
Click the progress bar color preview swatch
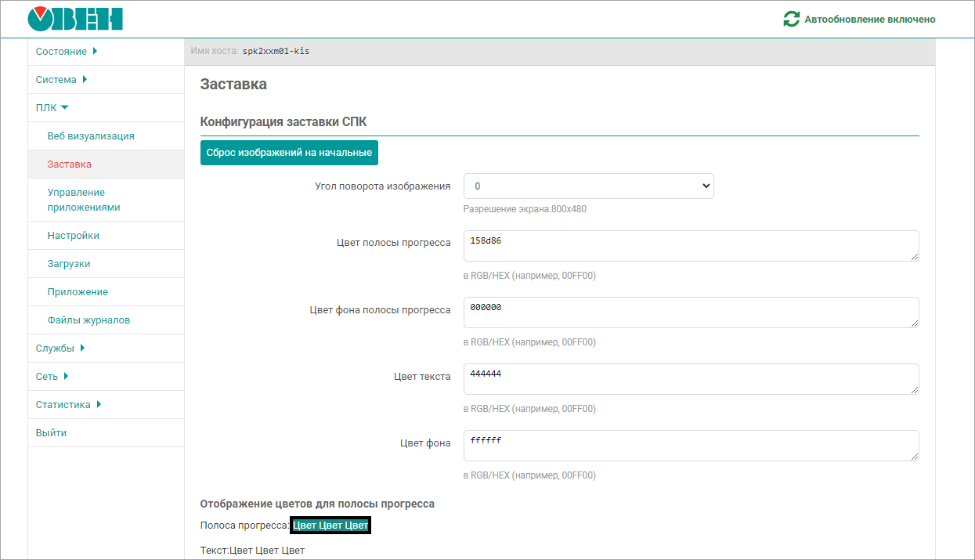[x=330, y=526]
